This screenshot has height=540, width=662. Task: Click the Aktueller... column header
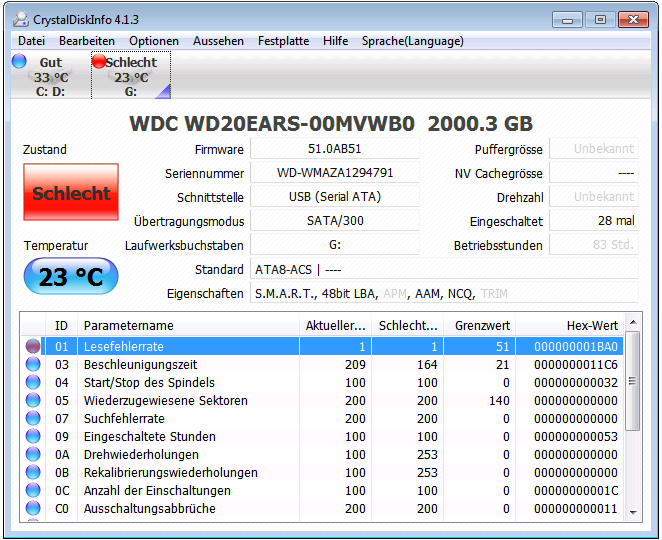point(336,326)
